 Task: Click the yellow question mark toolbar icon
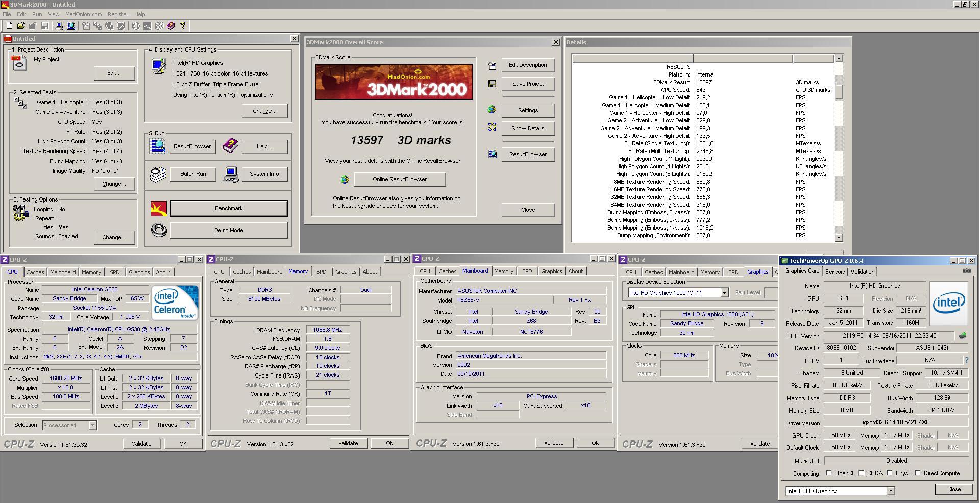click(x=182, y=26)
